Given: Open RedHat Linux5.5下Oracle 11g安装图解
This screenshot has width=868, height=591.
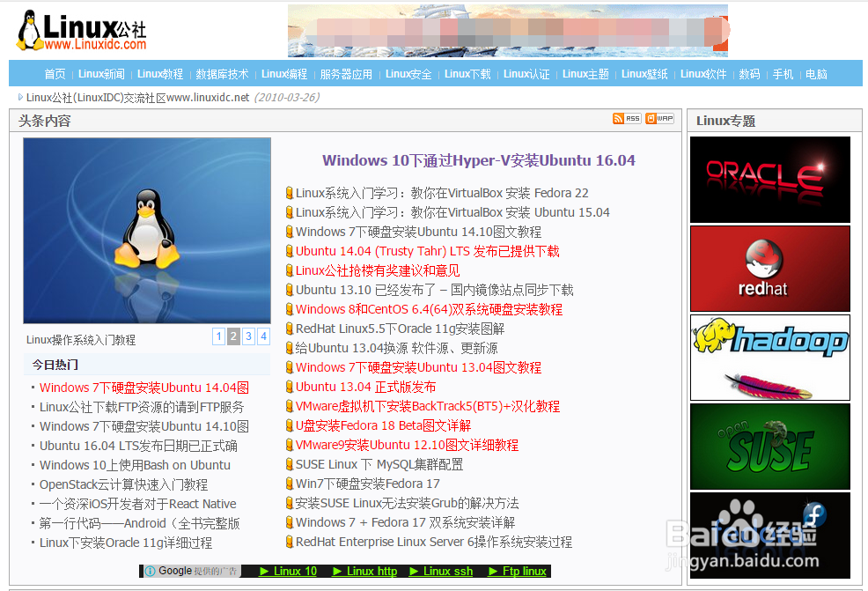Looking at the screenshot, I should [400, 329].
